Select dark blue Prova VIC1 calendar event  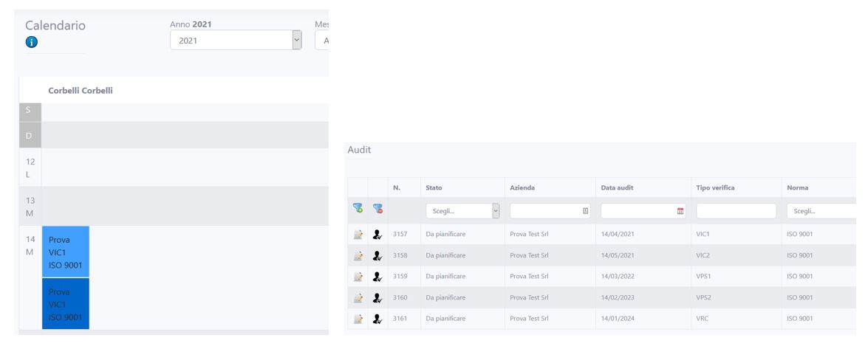[x=66, y=303]
